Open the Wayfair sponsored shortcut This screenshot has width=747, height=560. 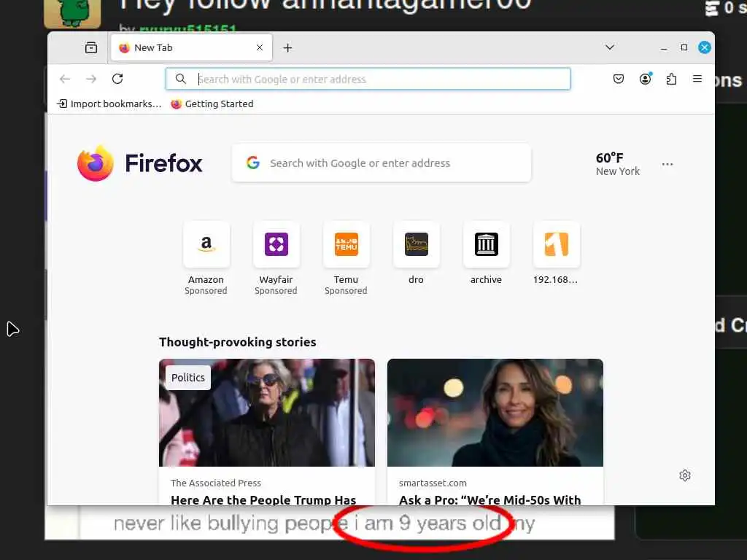pos(276,258)
